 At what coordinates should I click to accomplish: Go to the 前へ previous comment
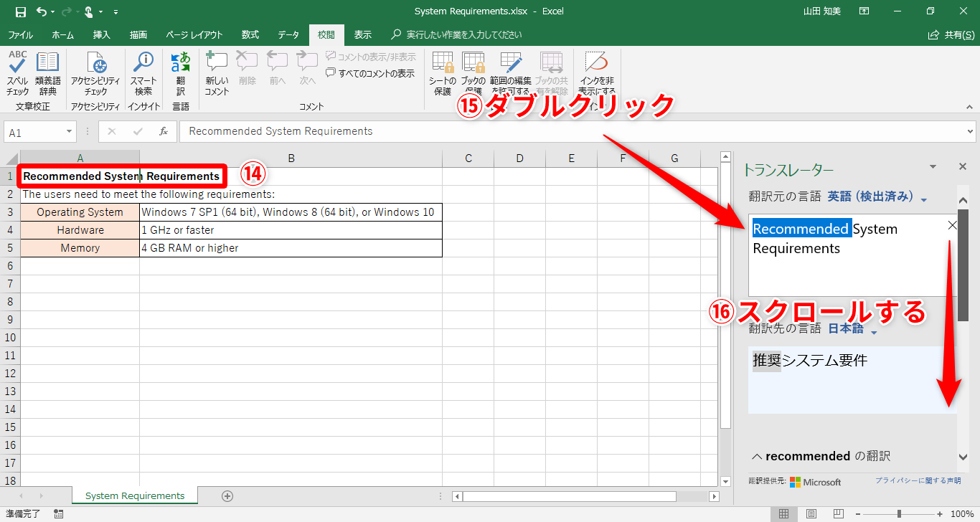(278, 68)
